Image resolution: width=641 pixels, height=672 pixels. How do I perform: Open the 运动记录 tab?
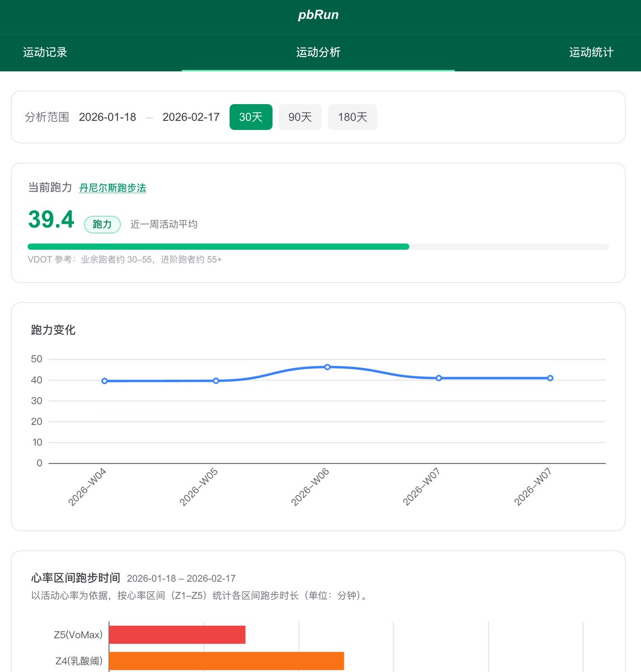point(45,53)
